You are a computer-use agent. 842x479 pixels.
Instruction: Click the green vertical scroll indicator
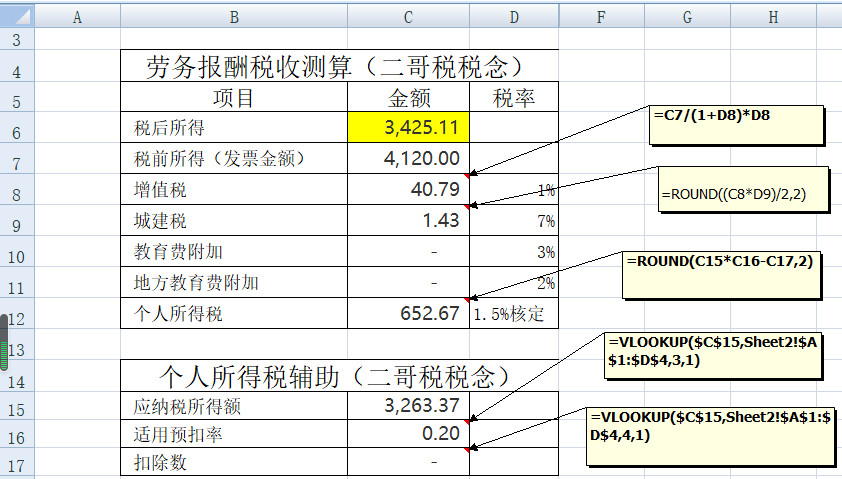coord(4,343)
